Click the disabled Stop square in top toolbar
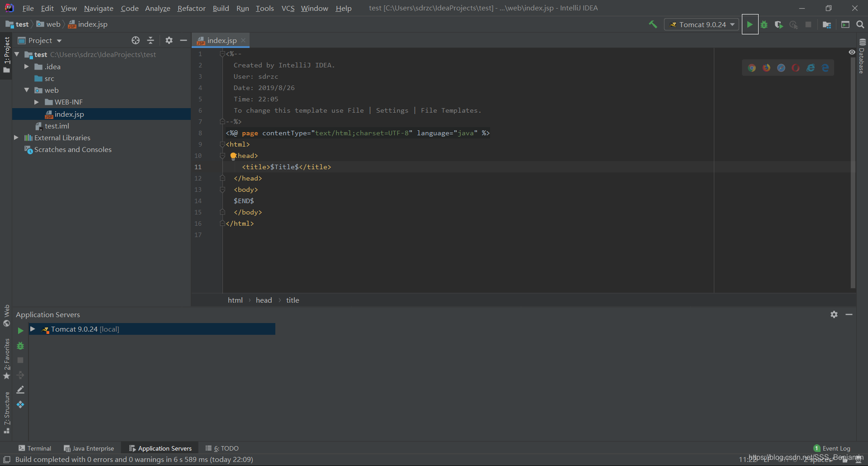The width and height of the screenshot is (868, 466). tap(808, 24)
